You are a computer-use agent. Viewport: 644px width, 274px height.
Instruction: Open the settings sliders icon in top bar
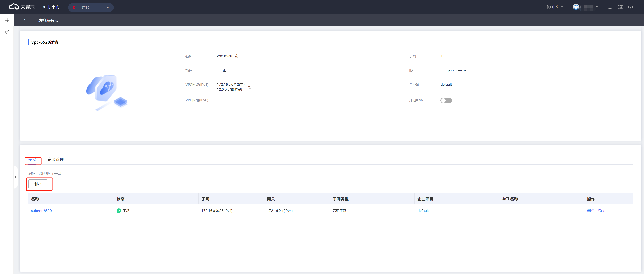click(620, 7)
